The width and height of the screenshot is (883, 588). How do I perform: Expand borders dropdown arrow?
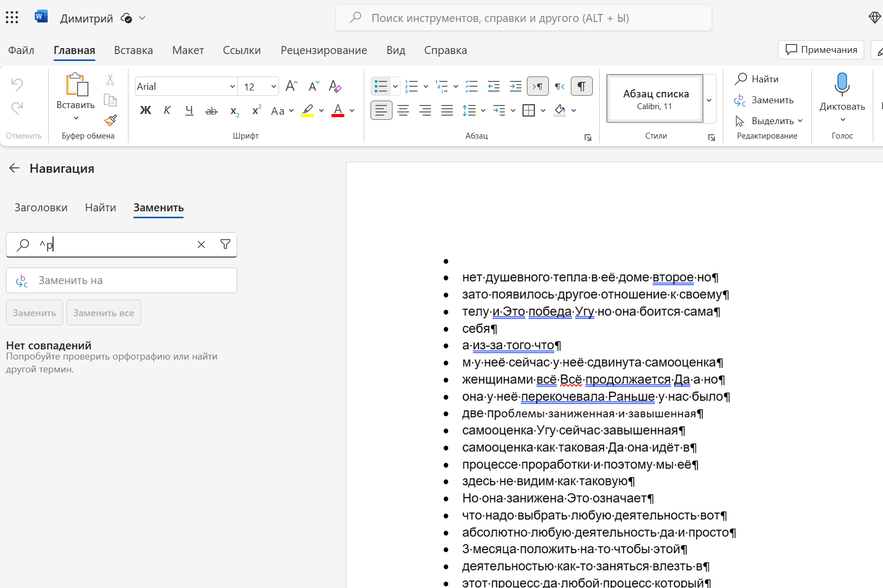click(543, 110)
